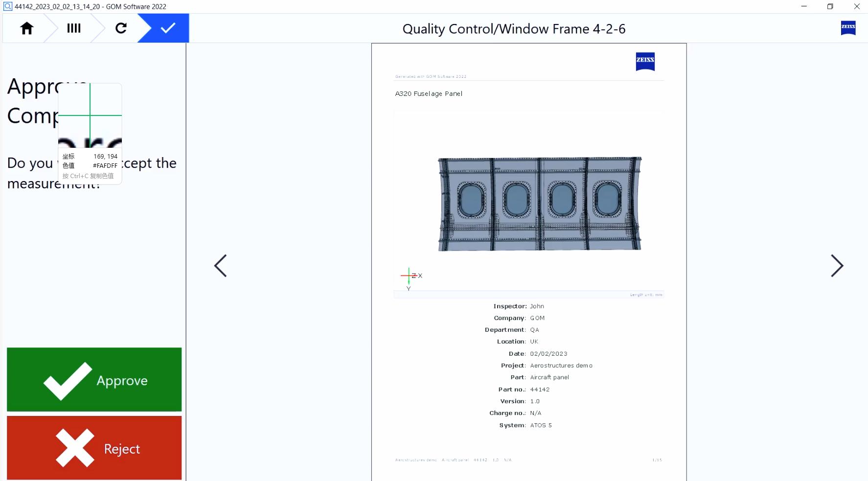
Task: Select the 'A320 Fuselage Panel' report title
Action: [x=429, y=93]
